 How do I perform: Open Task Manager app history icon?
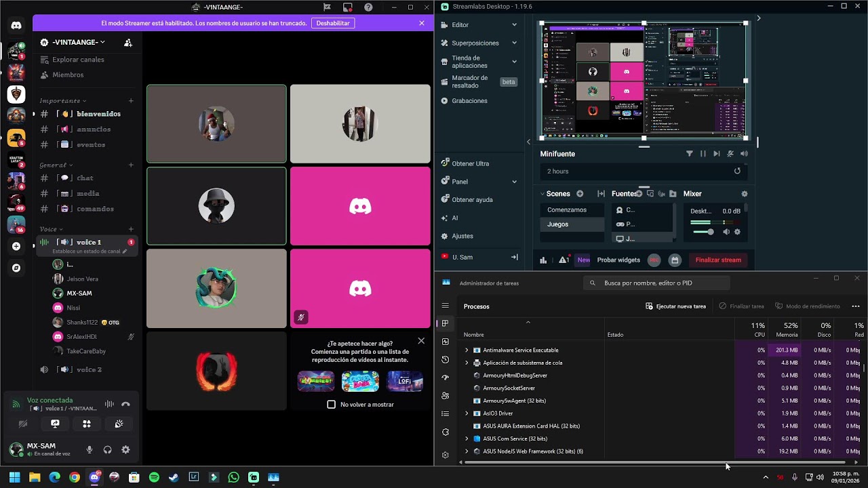click(x=446, y=360)
